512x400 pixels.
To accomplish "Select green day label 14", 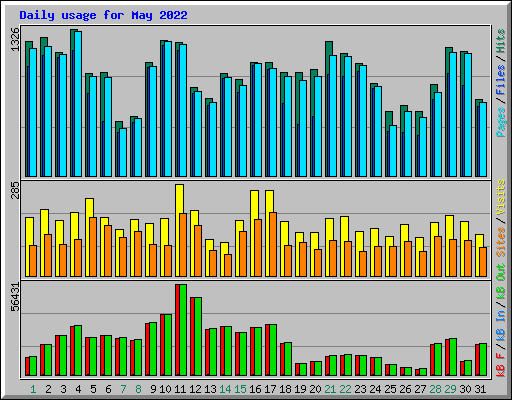I will pyautogui.click(x=225, y=389).
